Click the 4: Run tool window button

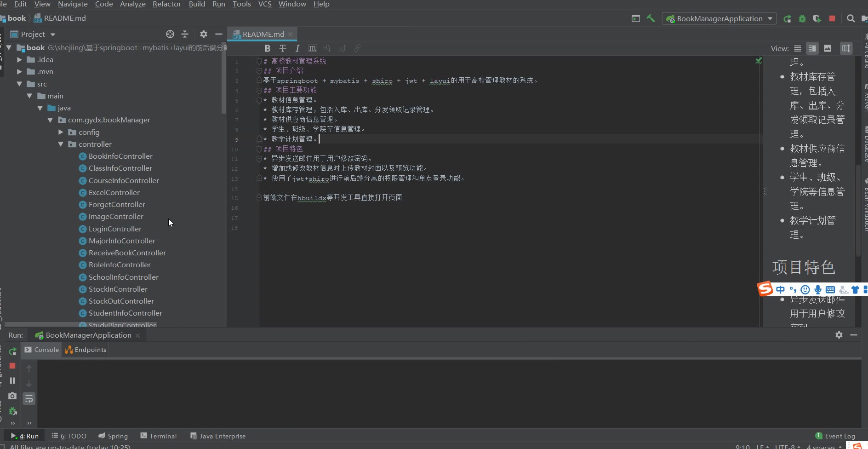tap(25, 436)
